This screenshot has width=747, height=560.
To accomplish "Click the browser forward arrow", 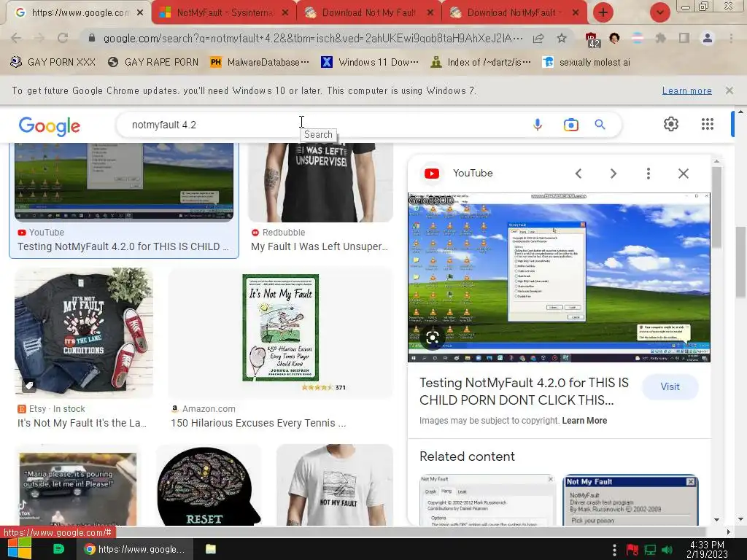I will coord(39,38).
